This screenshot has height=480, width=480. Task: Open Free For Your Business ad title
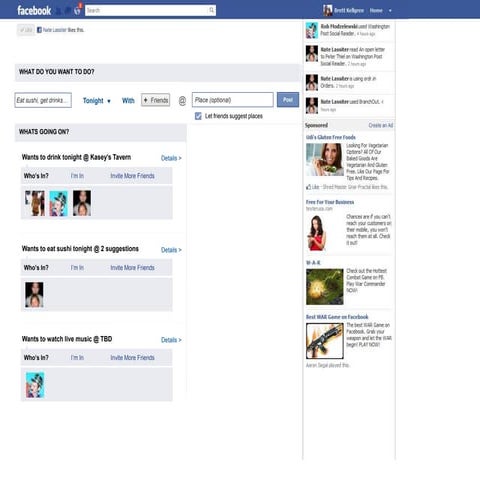(330, 202)
